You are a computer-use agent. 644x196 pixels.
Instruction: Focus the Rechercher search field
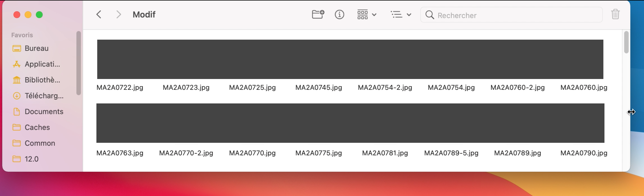[x=511, y=15]
